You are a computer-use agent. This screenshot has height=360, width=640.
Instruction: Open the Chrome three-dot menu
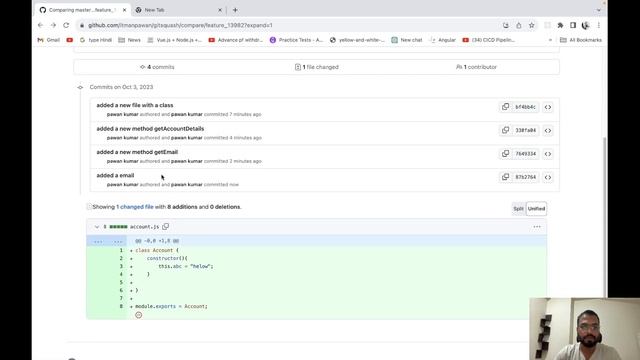click(x=599, y=25)
